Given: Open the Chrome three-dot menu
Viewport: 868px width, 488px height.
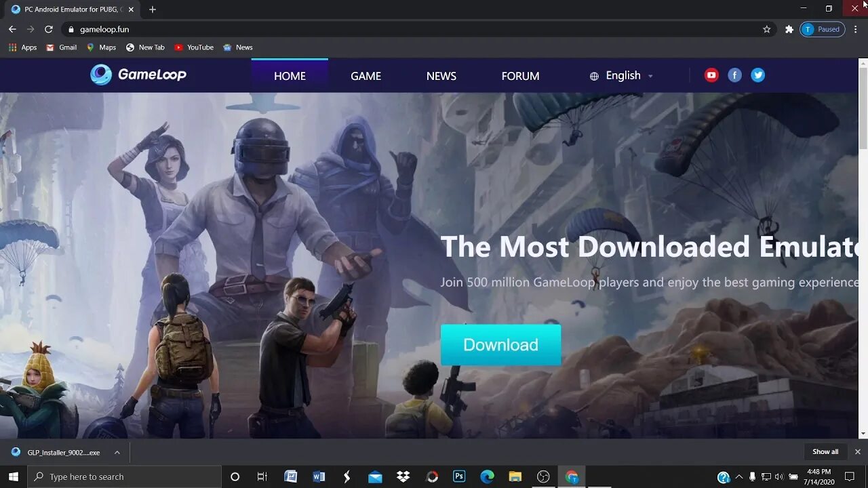Looking at the screenshot, I should tap(856, 29).
